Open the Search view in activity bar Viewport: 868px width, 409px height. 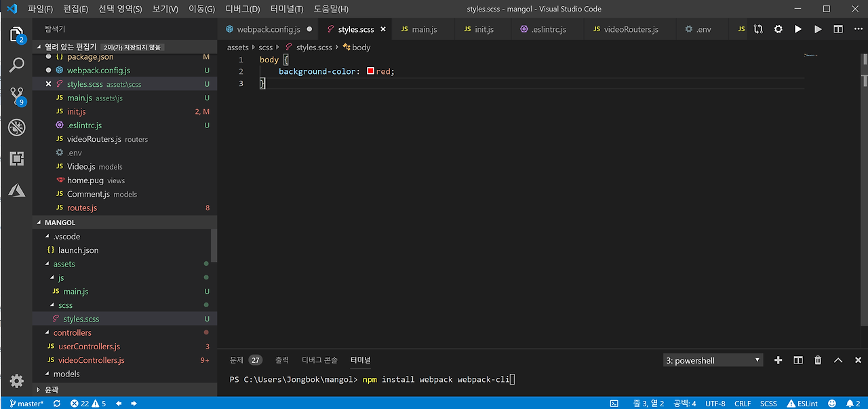[x=16, y=65]
